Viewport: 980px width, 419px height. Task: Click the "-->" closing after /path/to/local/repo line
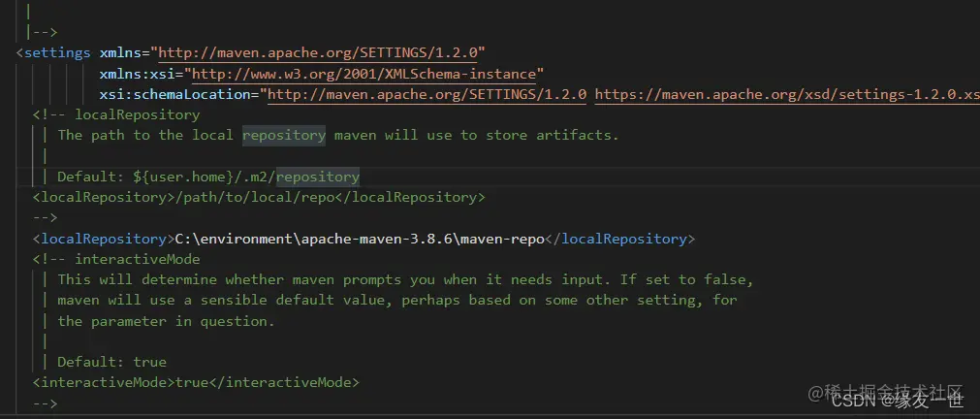click(45, 217)
